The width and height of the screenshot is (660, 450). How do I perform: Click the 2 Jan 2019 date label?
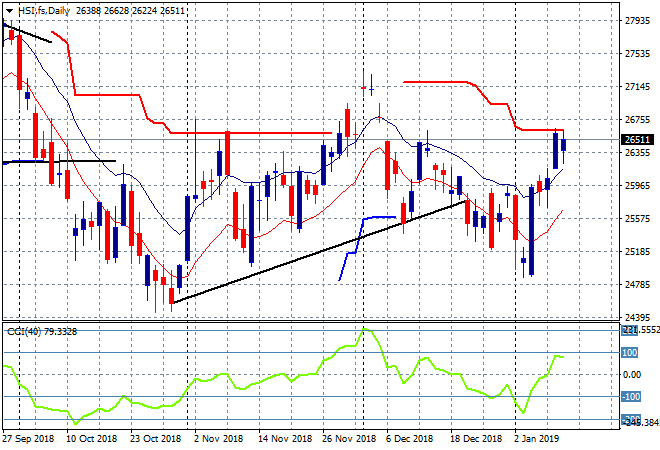(x=537, y=439)
